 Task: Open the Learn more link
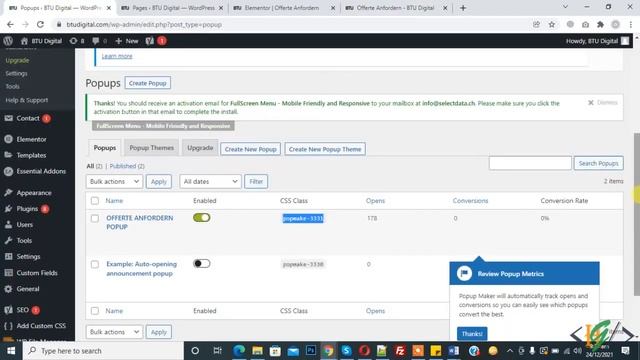point(117,56)
